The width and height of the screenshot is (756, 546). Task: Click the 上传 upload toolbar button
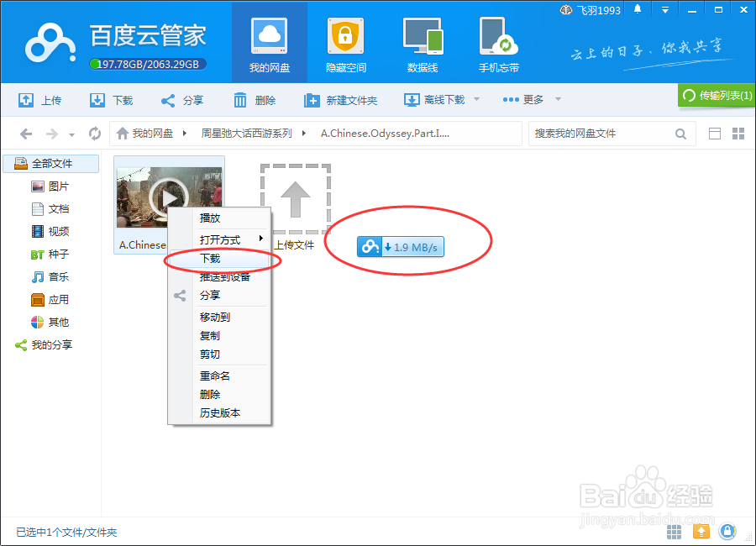(x=40, y=100)
